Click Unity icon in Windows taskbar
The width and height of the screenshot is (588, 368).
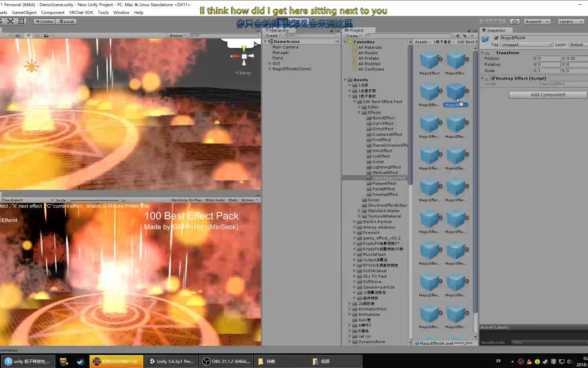coord(152,361)
